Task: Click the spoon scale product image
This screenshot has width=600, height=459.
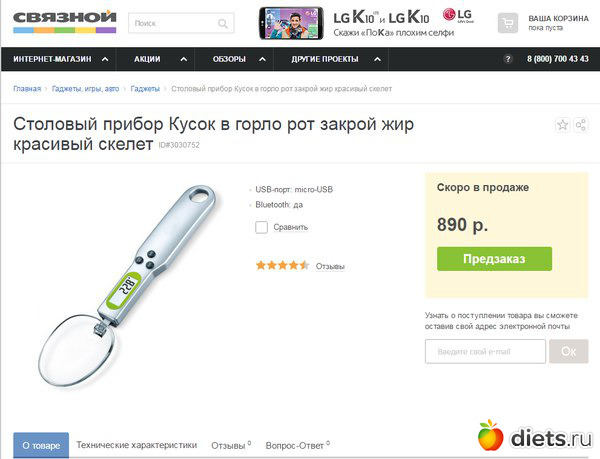Action: (127, 286)
